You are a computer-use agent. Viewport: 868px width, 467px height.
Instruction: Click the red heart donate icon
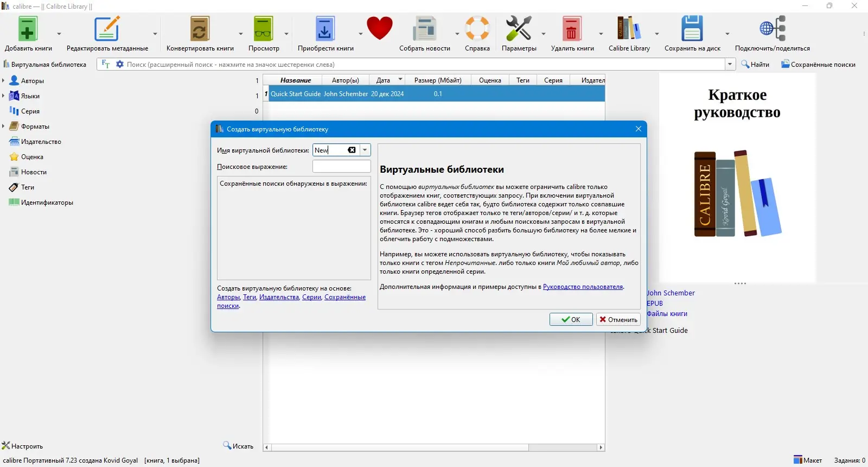coord(380,29)
